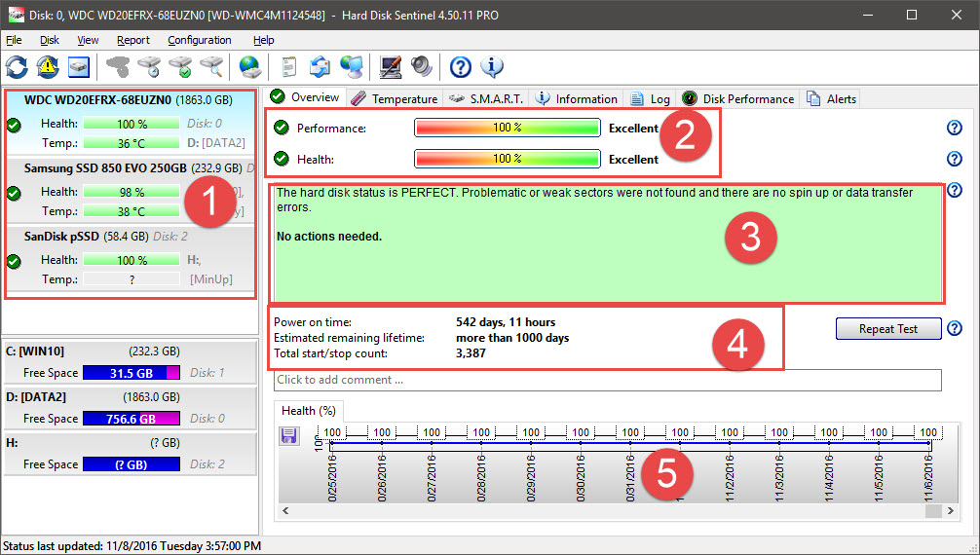This screenshot has height=555, width=980.
Task: Click the disk with magnifier toolbar icon
Action: click(211, 66)
